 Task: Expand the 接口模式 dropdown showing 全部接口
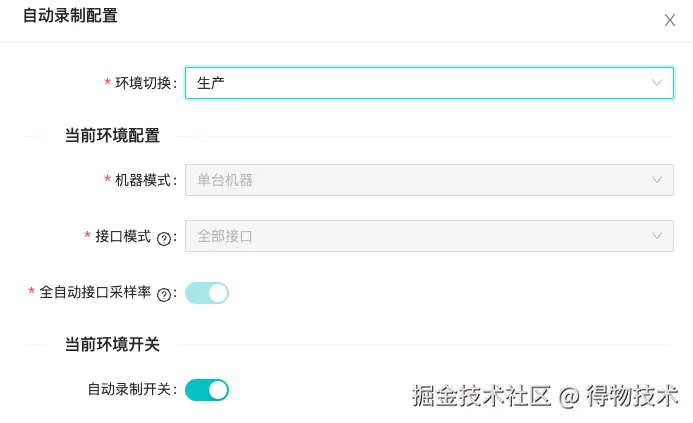(420, 236)
